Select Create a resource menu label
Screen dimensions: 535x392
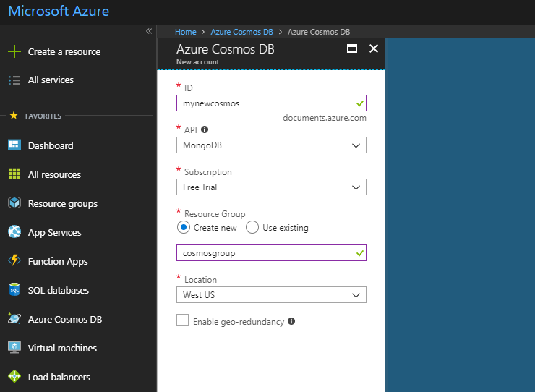click(x=64, y=51)
